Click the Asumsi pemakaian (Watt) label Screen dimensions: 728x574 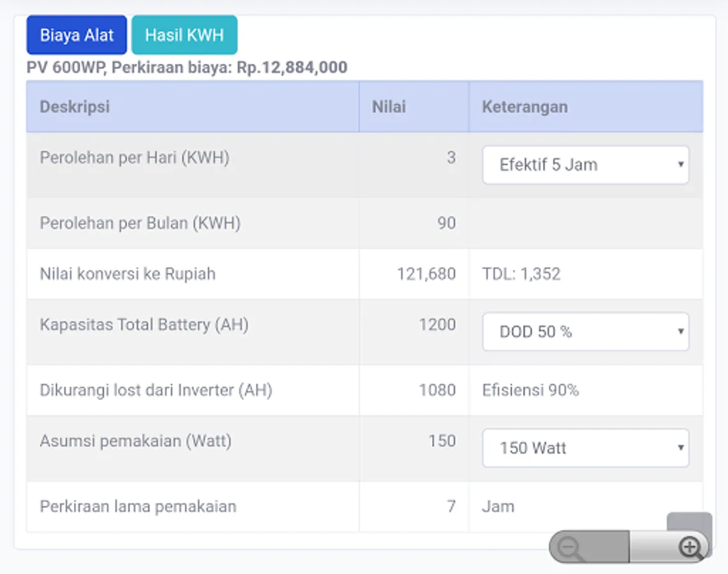(135, 441)
